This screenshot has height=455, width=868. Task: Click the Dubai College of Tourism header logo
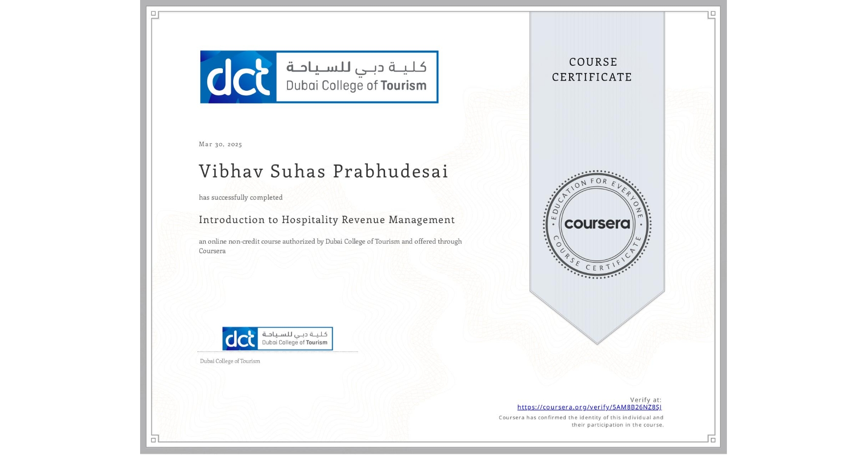pyautogui.click(x=319, y=76)
